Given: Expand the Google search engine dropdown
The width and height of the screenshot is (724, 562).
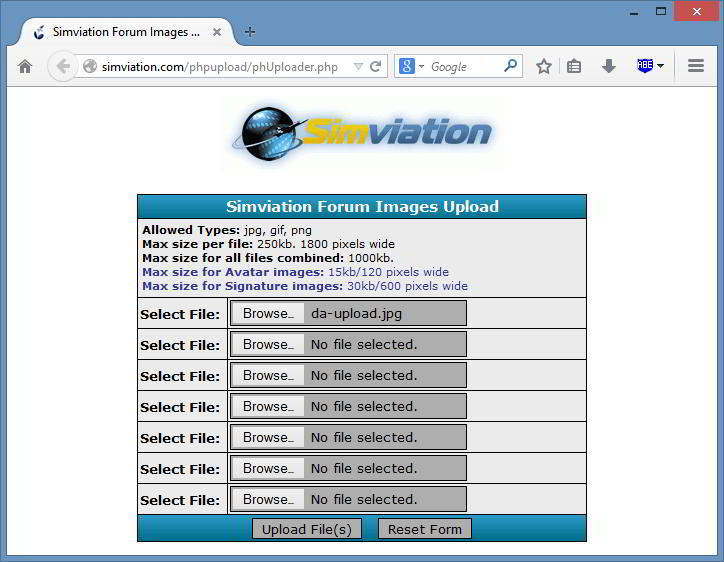Looking at the screenshot, I should (412, 67).
